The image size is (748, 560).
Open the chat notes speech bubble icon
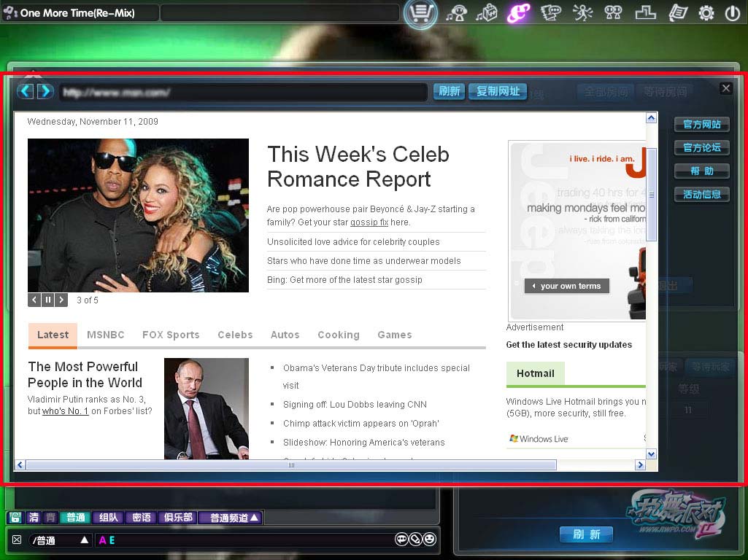pyautogui.click(x=550, y=13)
